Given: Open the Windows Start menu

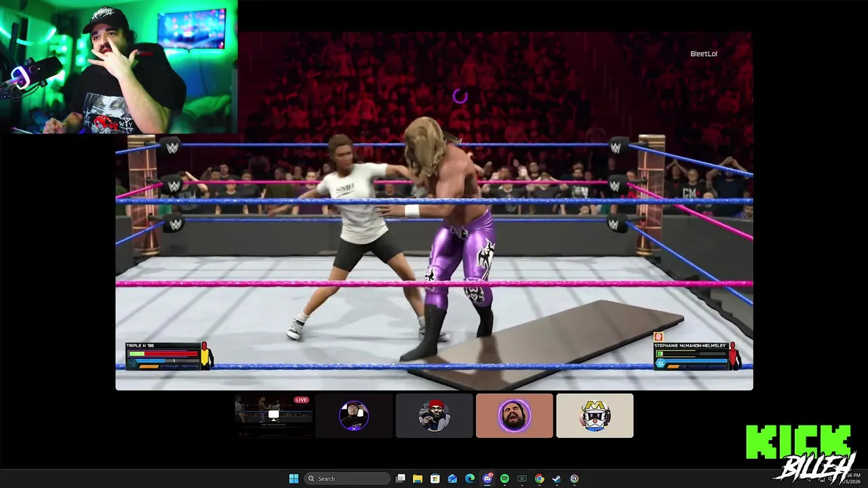Looking at the screenshot, I should point(294,479).
